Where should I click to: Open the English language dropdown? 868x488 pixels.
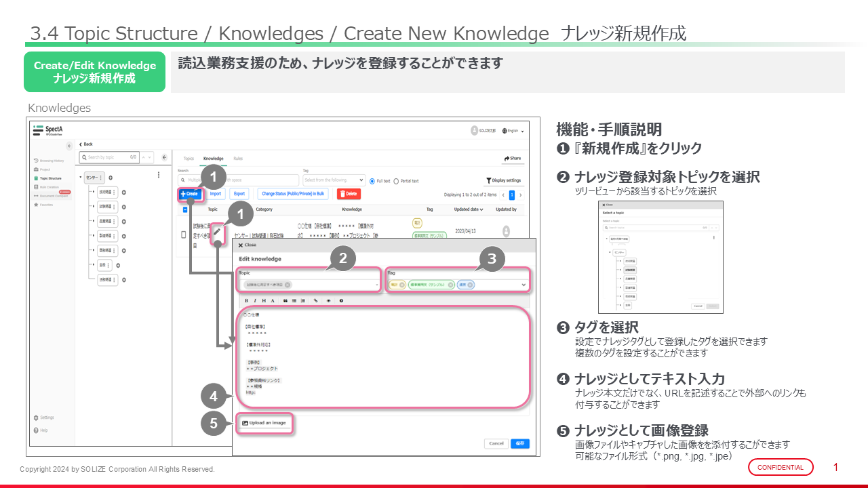pyautogui.click(x=513, y=131)
